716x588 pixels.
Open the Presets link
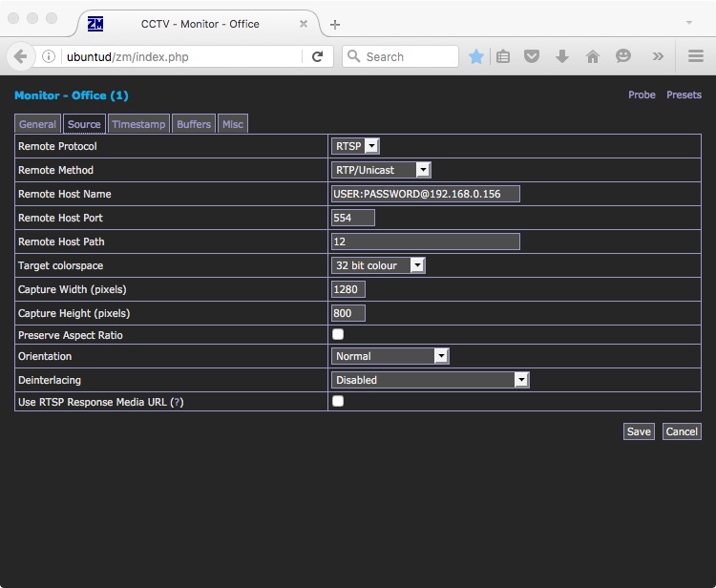click(684, 94)
